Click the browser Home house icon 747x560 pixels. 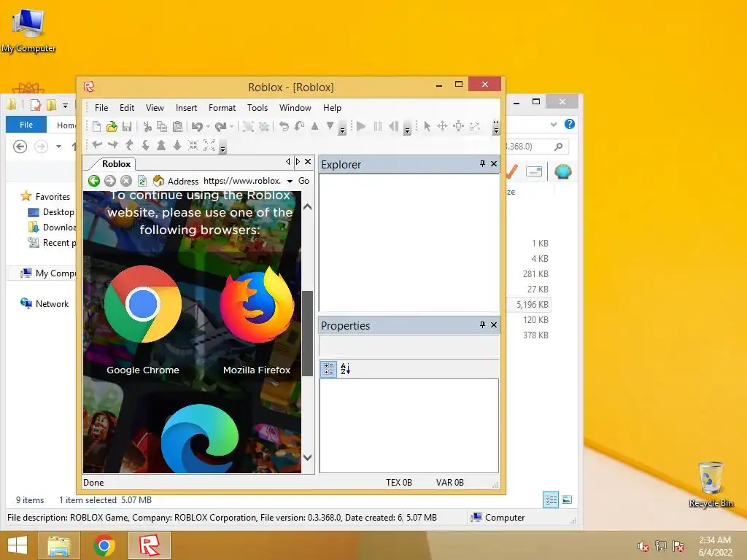158,181
